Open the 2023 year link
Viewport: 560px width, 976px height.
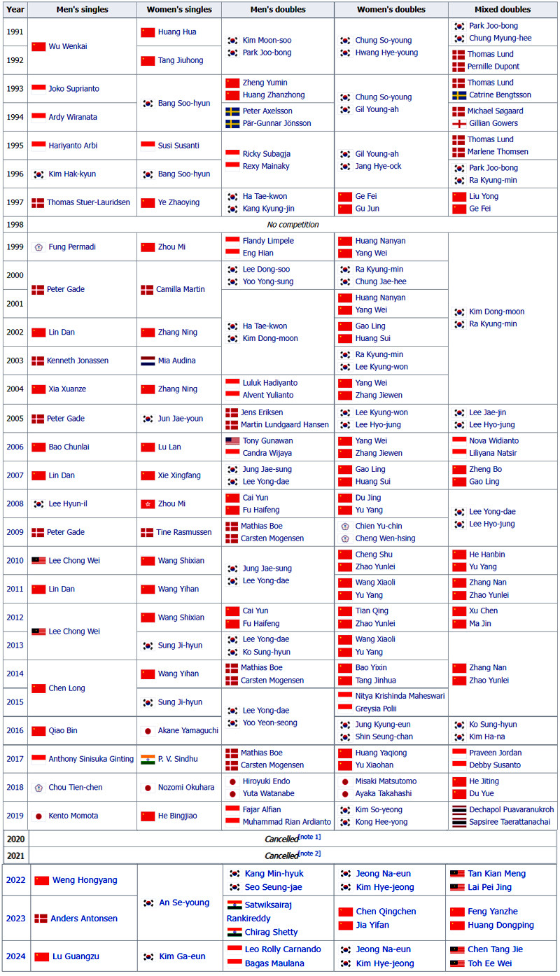[16, 918]
